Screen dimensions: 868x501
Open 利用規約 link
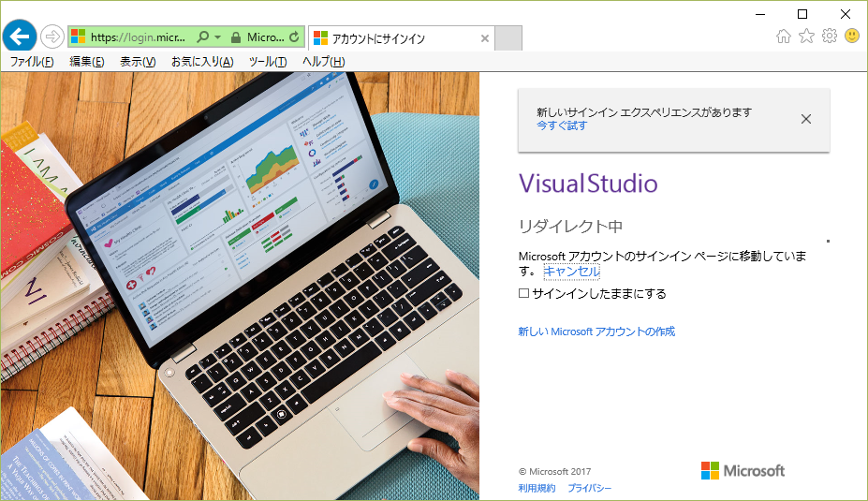(537, 488)
